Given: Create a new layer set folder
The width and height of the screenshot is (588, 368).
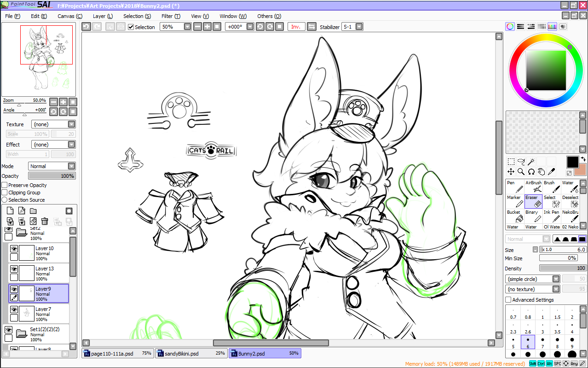Looking at the screenshot, I should coord(33,211).
